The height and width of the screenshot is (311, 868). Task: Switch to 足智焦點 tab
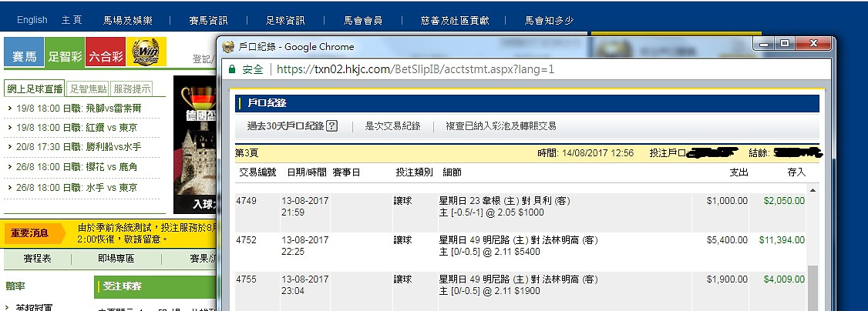87,89
